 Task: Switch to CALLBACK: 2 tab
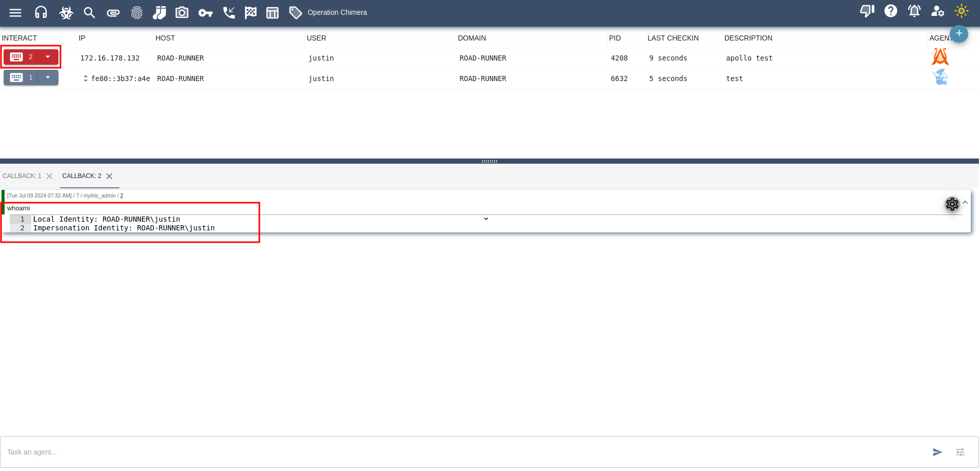pyautogui.click(x=82, y=176)
